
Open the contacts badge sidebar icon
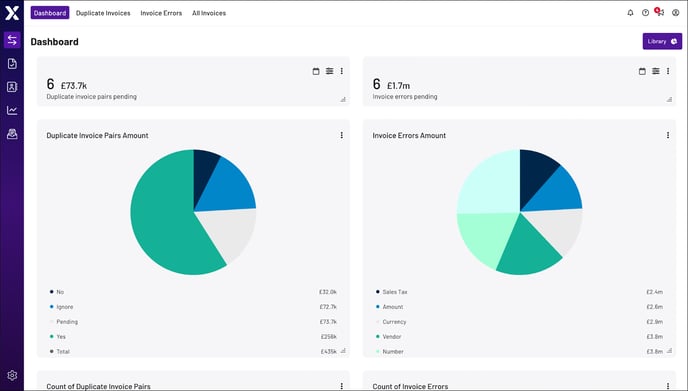click(x=12, y=87)
